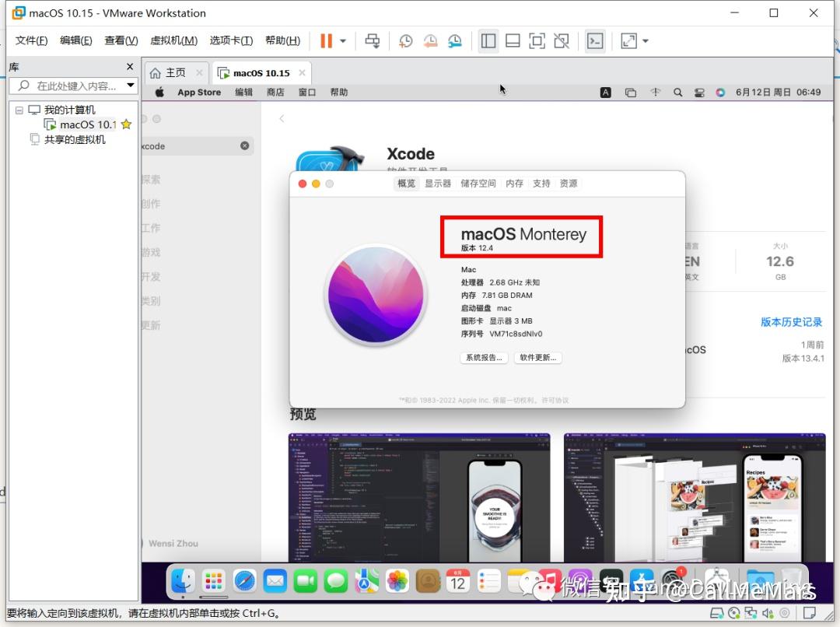The image size is (840, 627).
Task: Toggle the library sidebar view icon
Action: [x=488, y=40]
